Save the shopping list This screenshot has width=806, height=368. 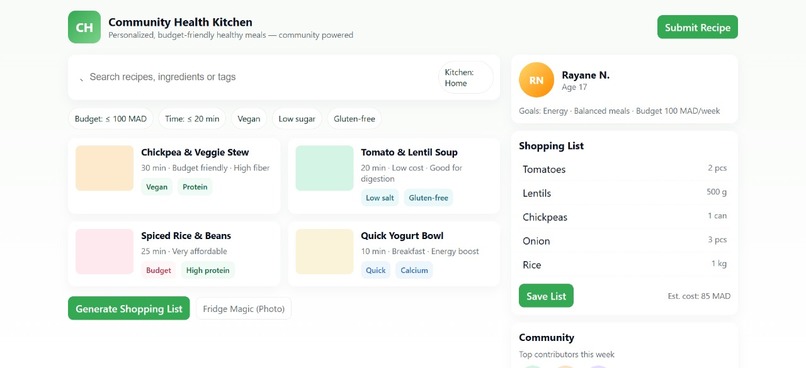pyautogui.click(x=546, y=296)
